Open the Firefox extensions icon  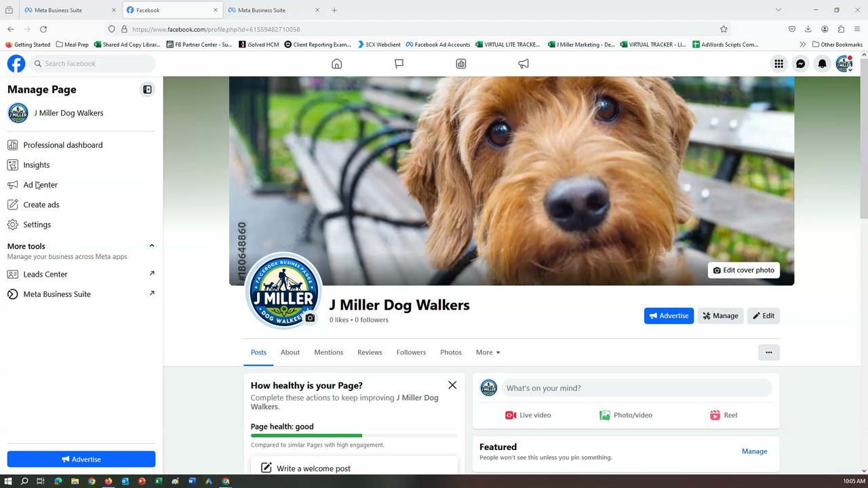(x=841, y=29)
